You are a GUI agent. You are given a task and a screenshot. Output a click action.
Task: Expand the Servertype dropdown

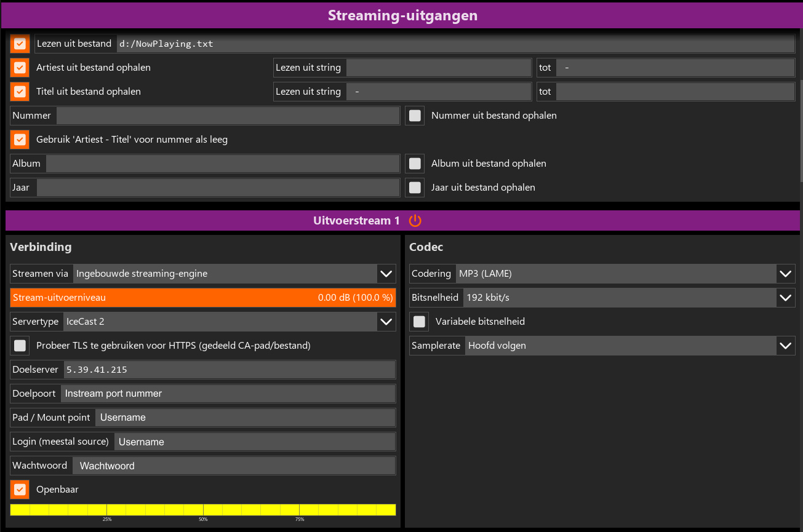coord(386,322)
